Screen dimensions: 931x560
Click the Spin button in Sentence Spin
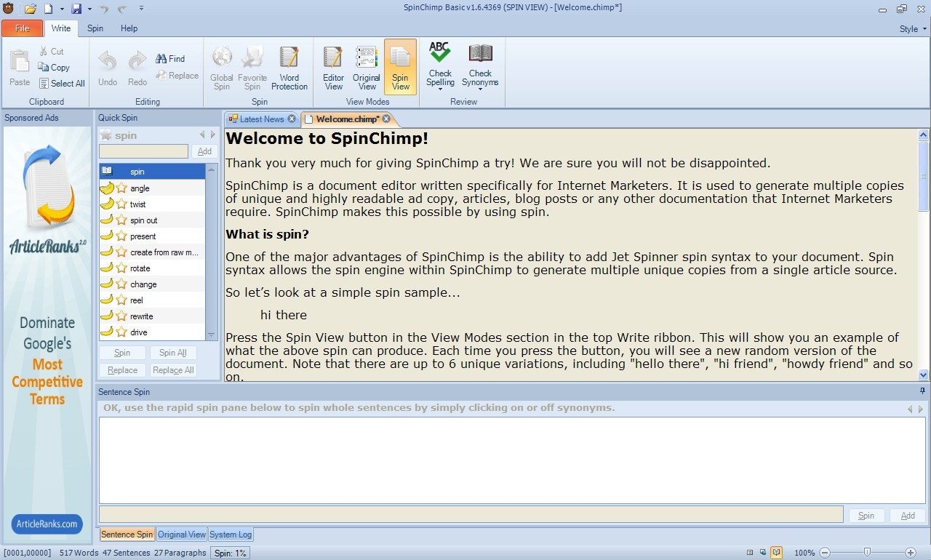point(866,516)
